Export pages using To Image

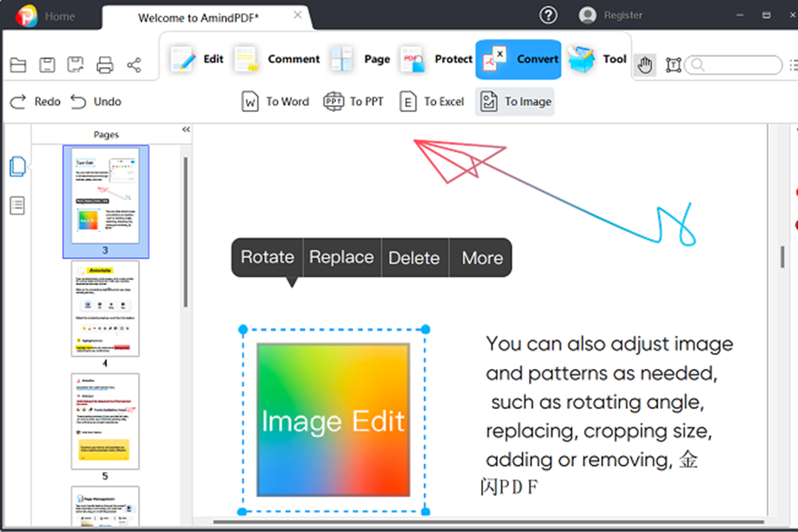(514, 101)
